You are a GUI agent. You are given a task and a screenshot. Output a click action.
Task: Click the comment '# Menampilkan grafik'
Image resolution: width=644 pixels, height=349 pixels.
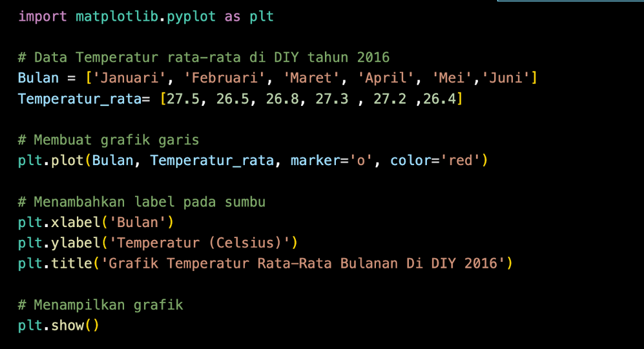click(x=101, y=305)
